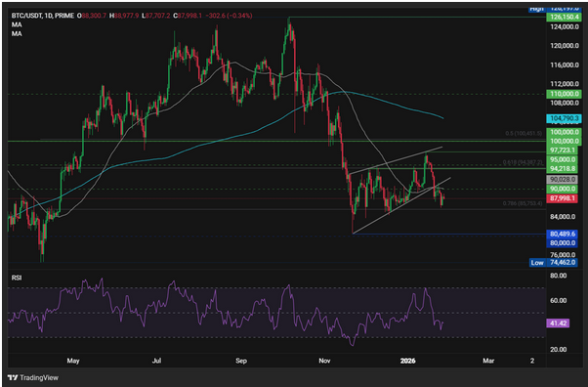Click the cyan 104,790.3 moving average label
The width and height of the screenshot is (588, 387).
(x=564, y=118)
